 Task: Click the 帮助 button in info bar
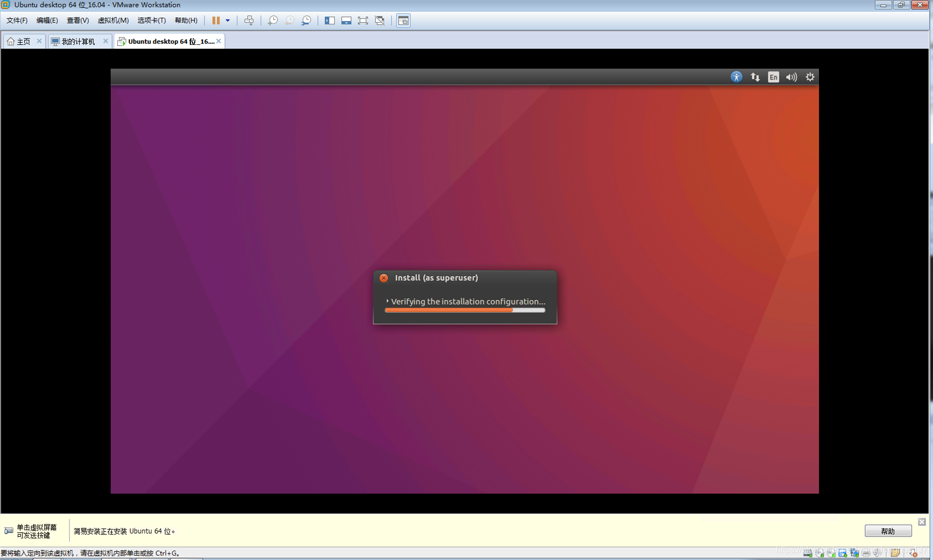pos(888,531)
